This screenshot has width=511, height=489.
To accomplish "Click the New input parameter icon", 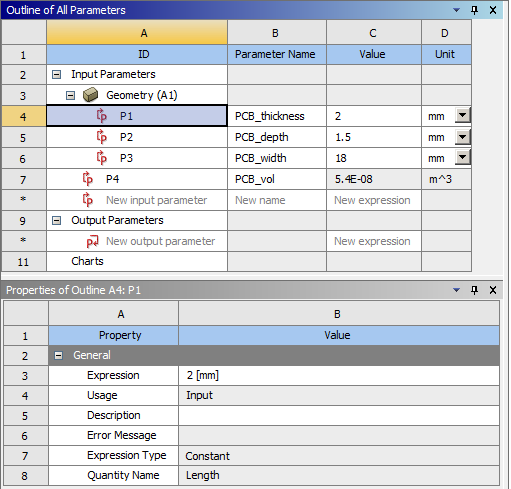I will click(88, 200).
